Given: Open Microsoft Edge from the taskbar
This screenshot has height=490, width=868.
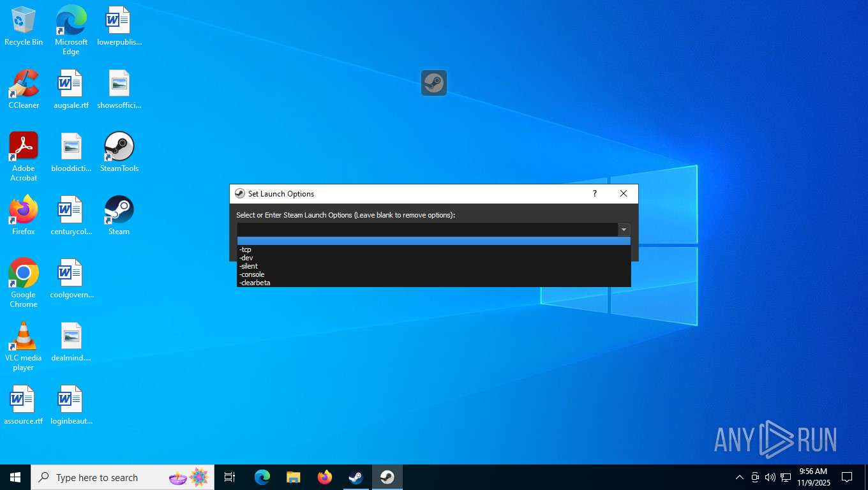Looking at the screenshot, I should (x=262, y=477).
